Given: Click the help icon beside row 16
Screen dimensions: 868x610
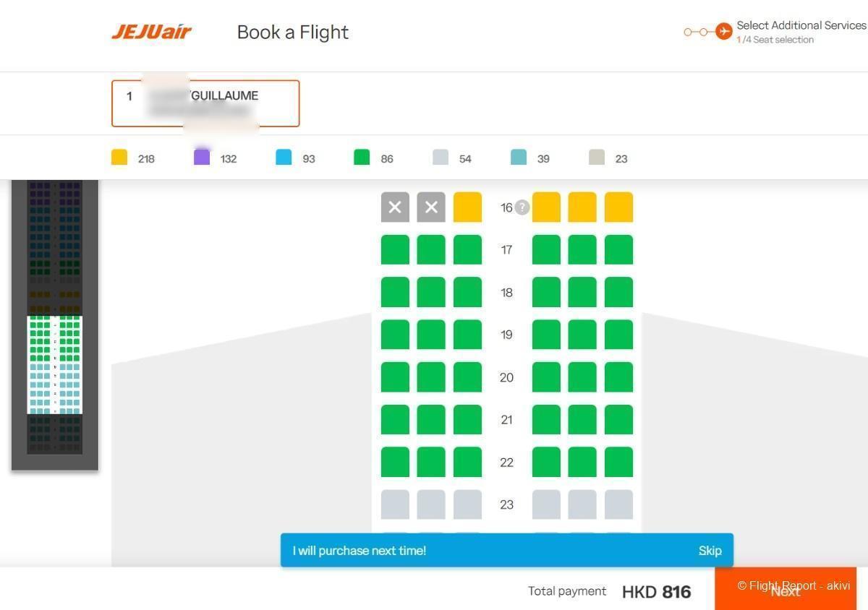Looking at the screenshot, I should [522, 207].
